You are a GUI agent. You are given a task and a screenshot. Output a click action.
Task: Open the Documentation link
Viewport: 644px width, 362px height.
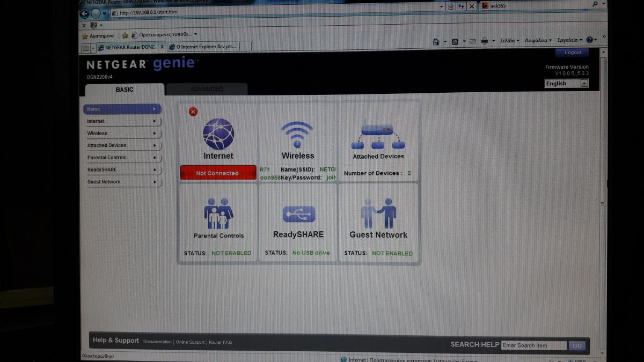[x=157, y=342]
